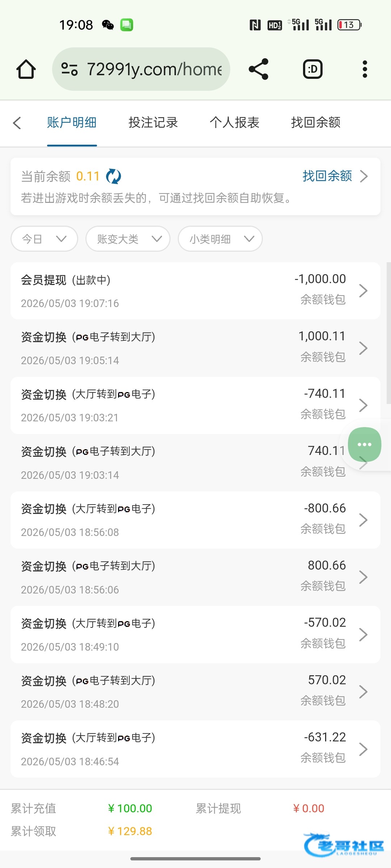Open the share icon in browser toolbar
Image resolution: width=391 pixels, height=868 pixels.
[258, 69]
